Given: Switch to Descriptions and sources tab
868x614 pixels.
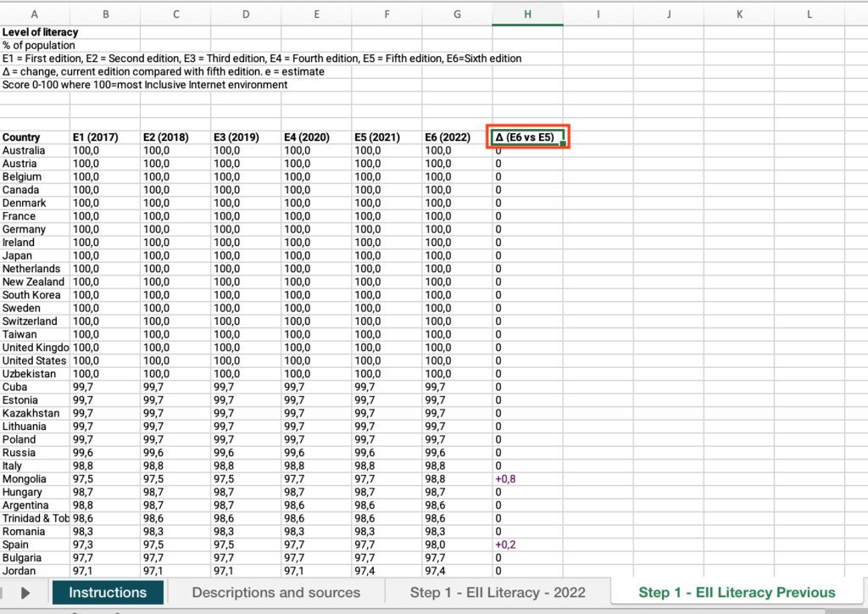Looking at the screenshot, I should pos(275,592).
